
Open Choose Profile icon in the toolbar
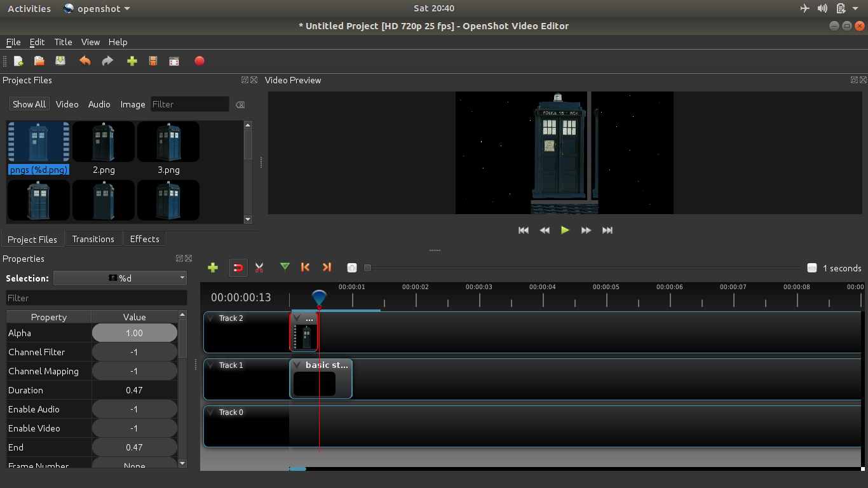click(x=153, y=61)
